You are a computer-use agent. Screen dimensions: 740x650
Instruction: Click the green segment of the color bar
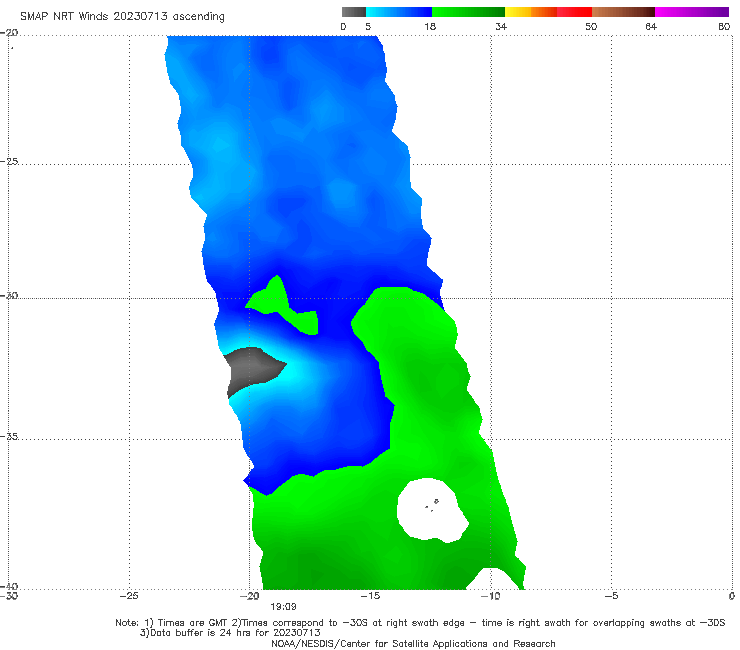pos(468,12)
